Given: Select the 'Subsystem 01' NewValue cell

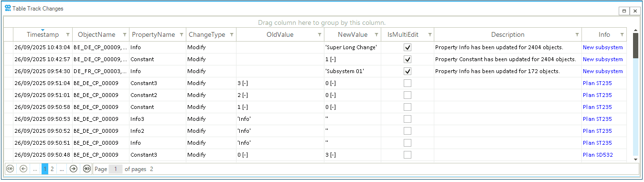Looking at the screenshot, I should click(x=353, y=71).
